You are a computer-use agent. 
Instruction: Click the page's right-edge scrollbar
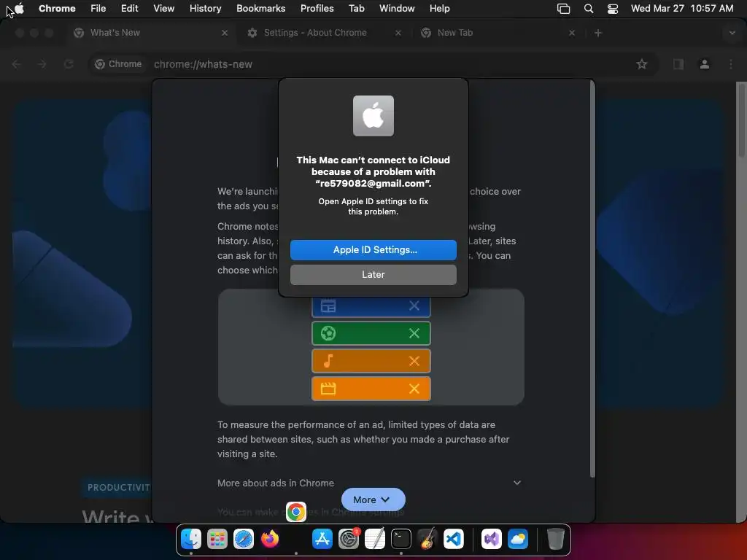741,119
